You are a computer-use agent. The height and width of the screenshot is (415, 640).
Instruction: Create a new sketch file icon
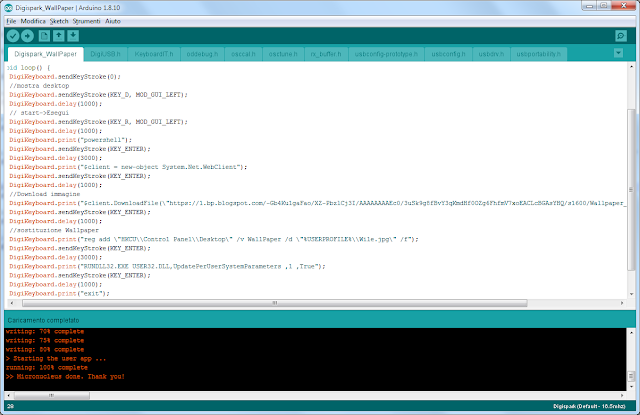(x=44, y=36)
